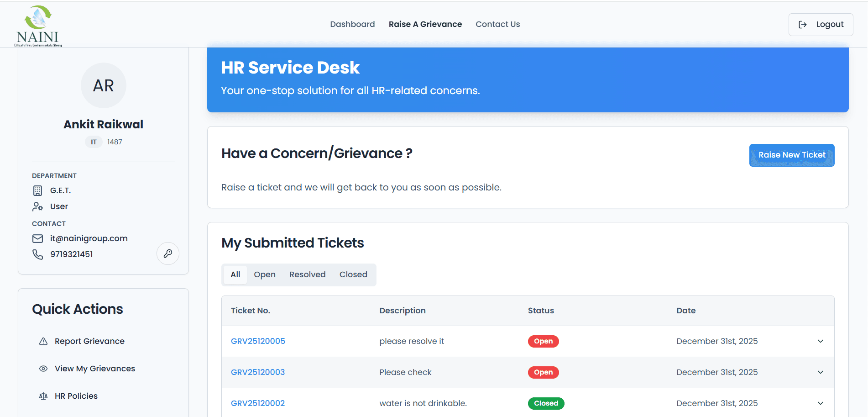Switch filter to Open tickets
868x417 pixels.
tap(265, 274)
